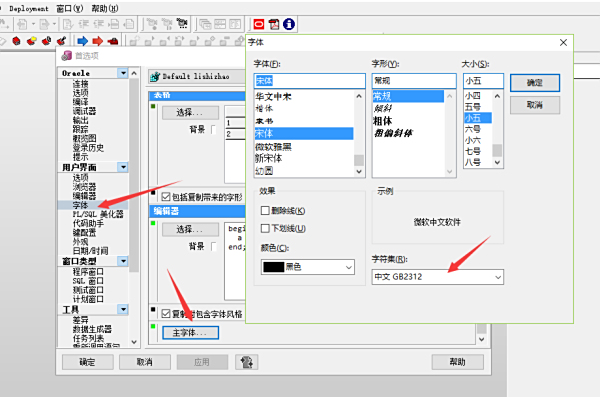Select 字体 under 用户界面
Viewport: 600px width, 397px height.
[80, 205]
